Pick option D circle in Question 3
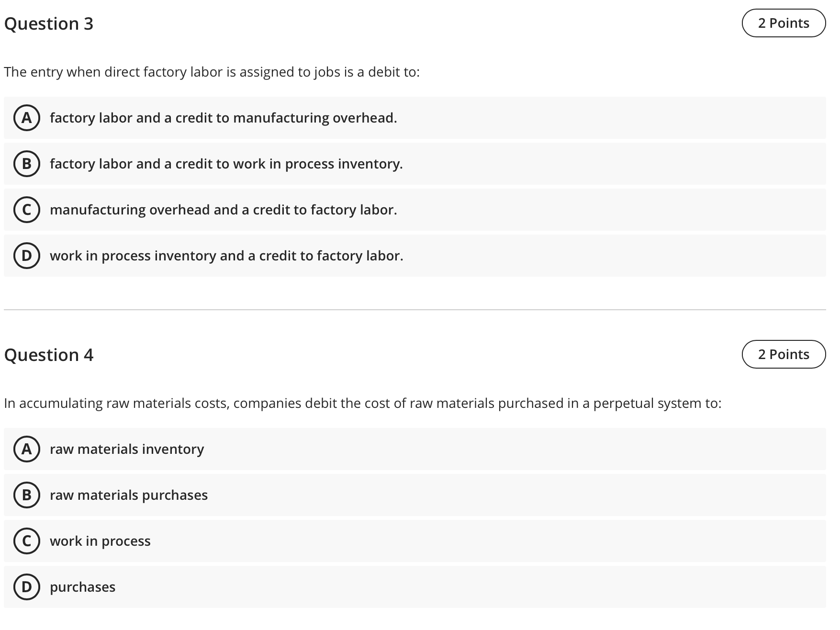840x630 pixels. [27, 256]
